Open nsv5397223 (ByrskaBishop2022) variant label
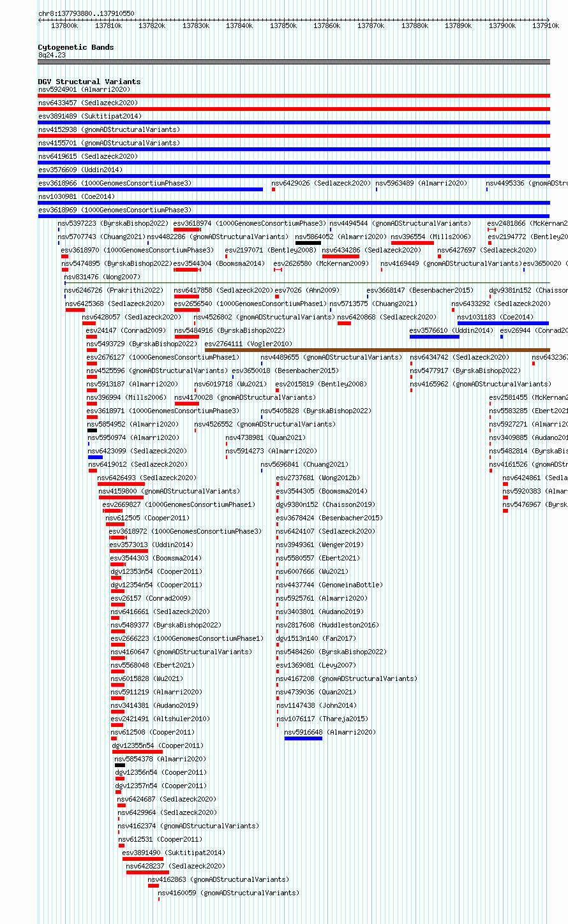This screenshot has height=924, width=568. click(113, 223)
